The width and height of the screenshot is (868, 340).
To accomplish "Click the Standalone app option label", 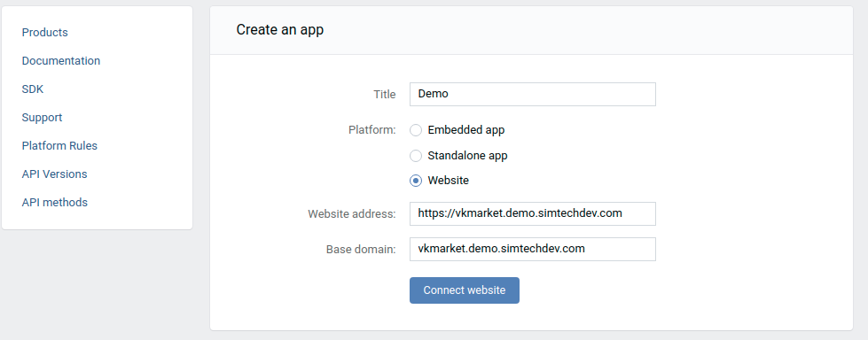I will [468, 156].
